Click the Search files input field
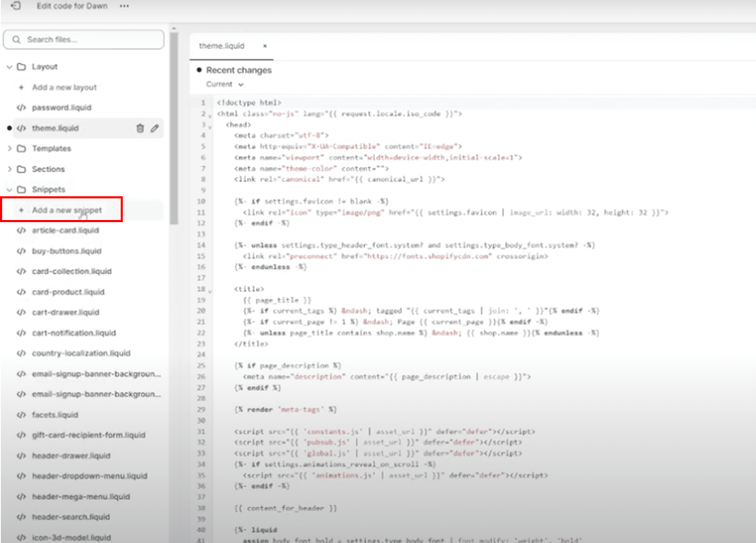The height and width of the screenshot is (543, 756). [x=84, y=39]
